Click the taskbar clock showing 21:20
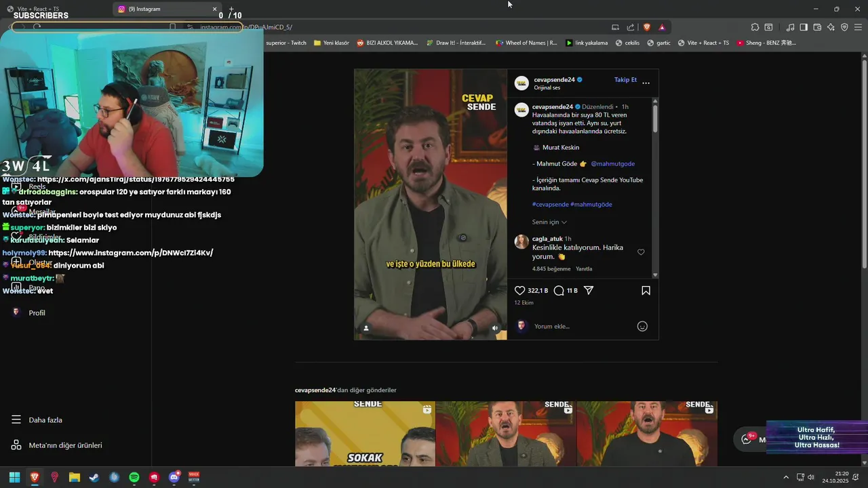Image resolution: width=868 pixels, height=488 pixels. click(835, 477)
